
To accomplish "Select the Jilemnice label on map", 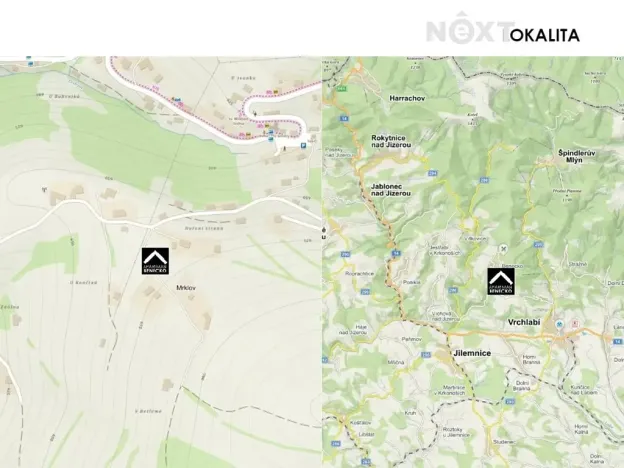I will click(x=472, y=353).
